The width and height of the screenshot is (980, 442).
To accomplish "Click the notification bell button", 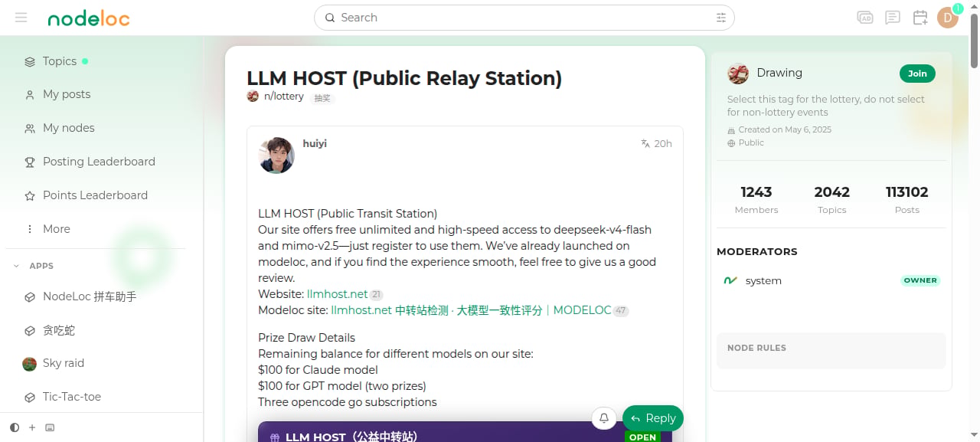I will [x=604, y=418].
